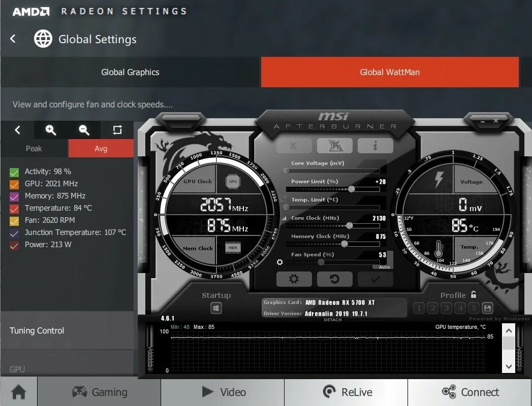The height and width of the screenshot is (406, 532).
Task: Toggle Windows startup icon in Afterburner
Action: click(x=216, y=308)
